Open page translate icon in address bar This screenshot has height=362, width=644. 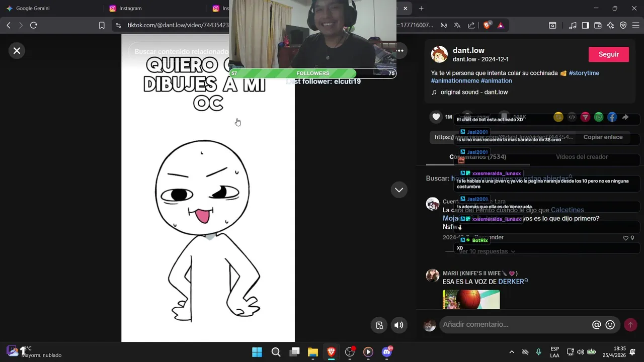pyautogui.click(x=457, y=25)
